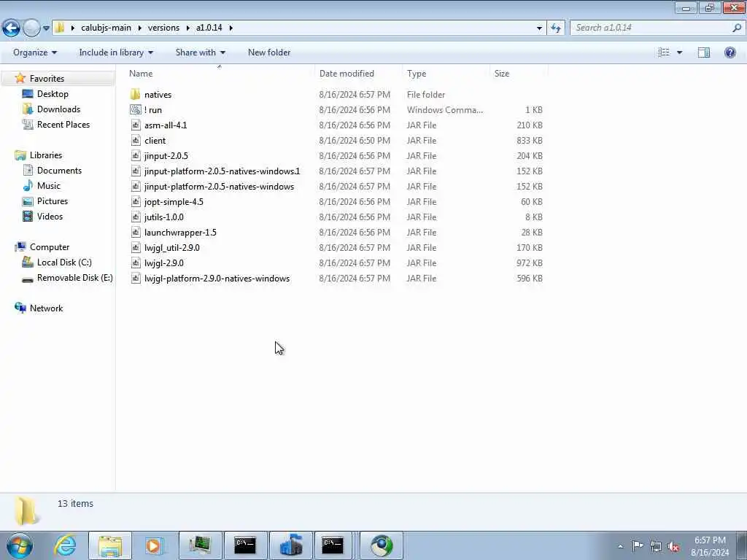Select launchwrapper-1.5 file icon
This screenshot has width=747, height=560.
(136, 233)
